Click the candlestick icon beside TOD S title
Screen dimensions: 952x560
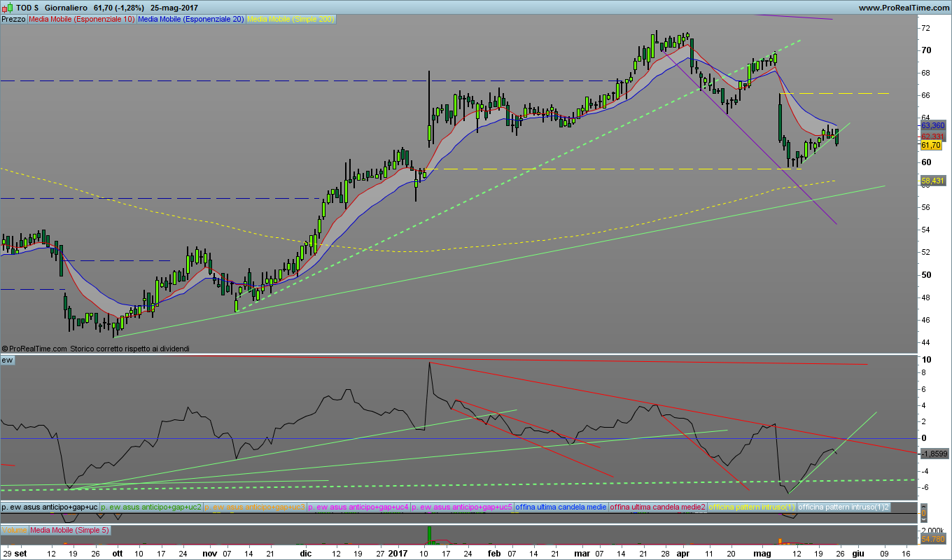8,7
